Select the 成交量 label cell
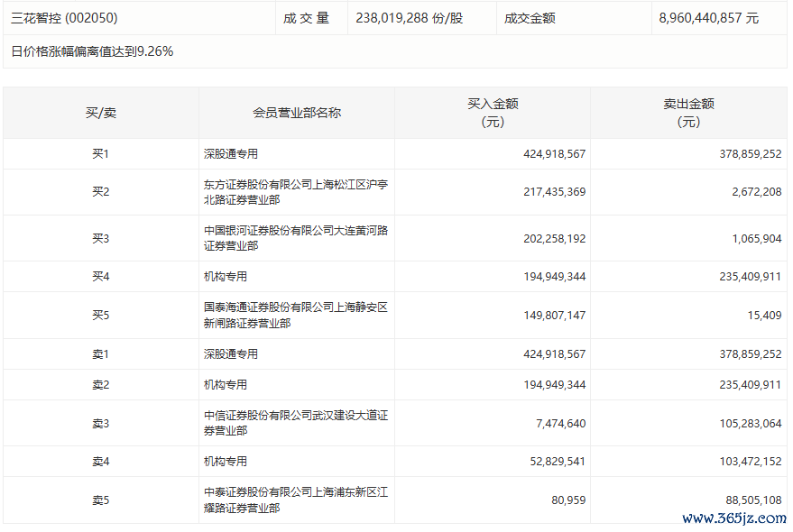793x532 pixels. point(306,18)
